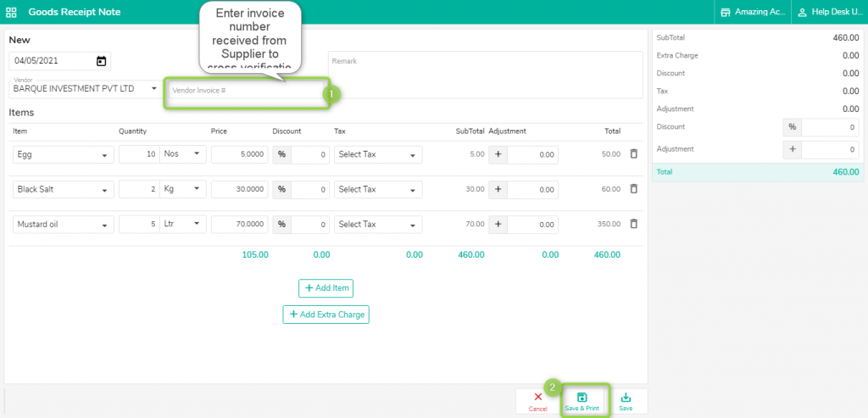Click the Mustard oil price 70.0000

coord(239,224)
